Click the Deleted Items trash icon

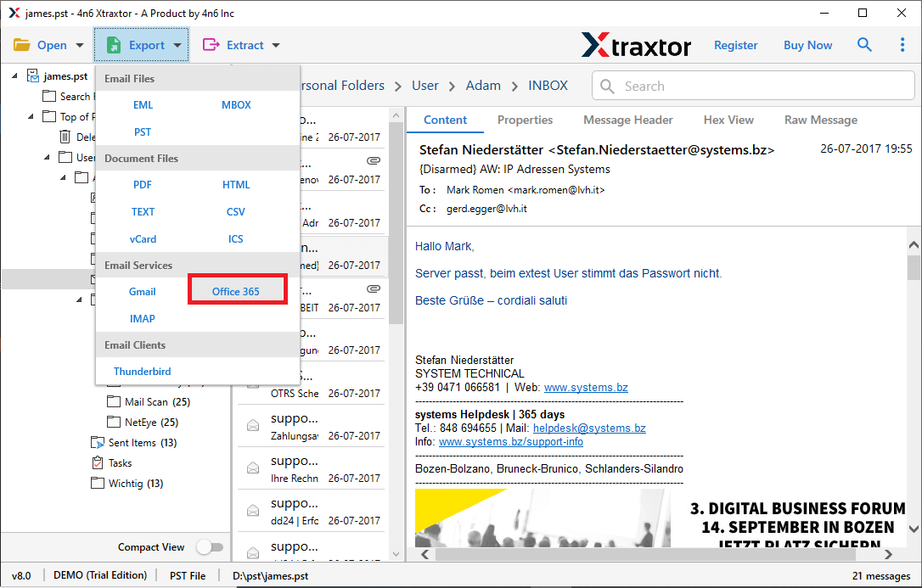coord(65,137)
